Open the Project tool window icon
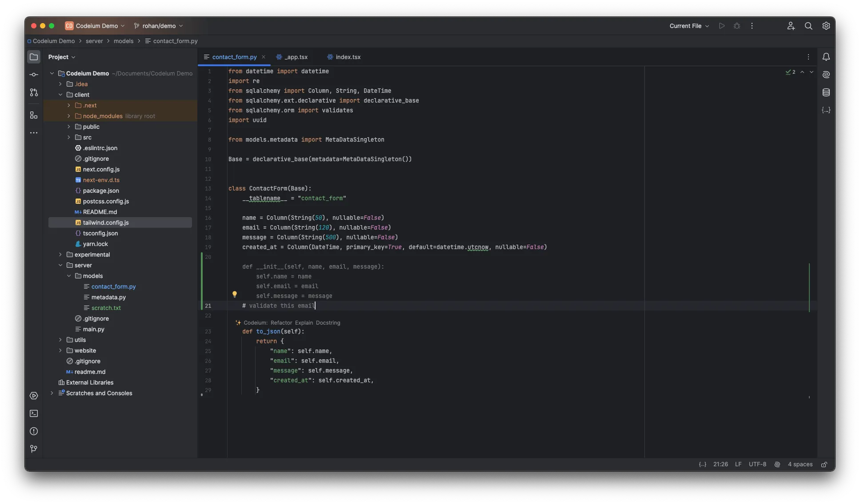860x504 pixels. 34,57
